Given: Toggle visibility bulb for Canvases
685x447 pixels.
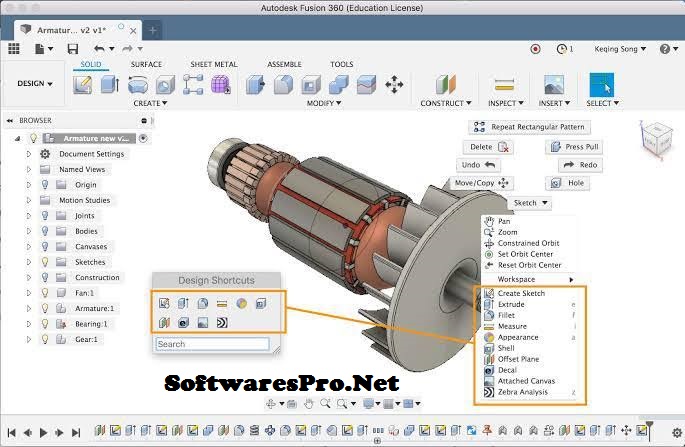Looking at the screenshot, I should click(x=45, y=247).
